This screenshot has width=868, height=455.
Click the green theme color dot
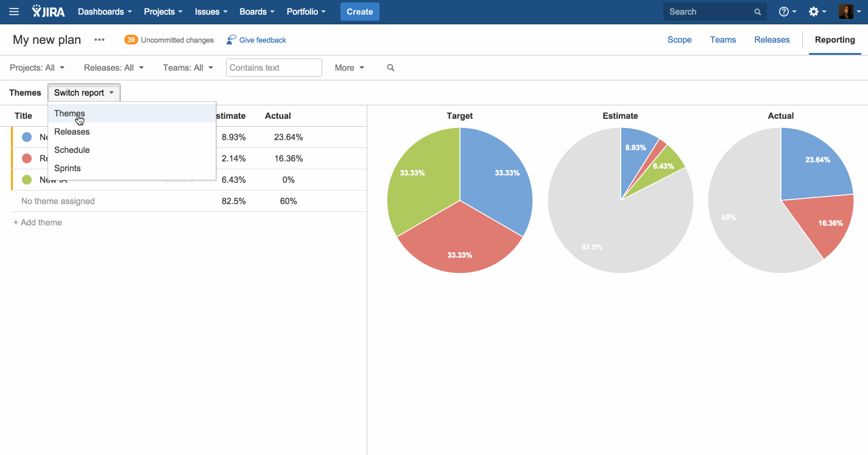[x=26, y=179]
